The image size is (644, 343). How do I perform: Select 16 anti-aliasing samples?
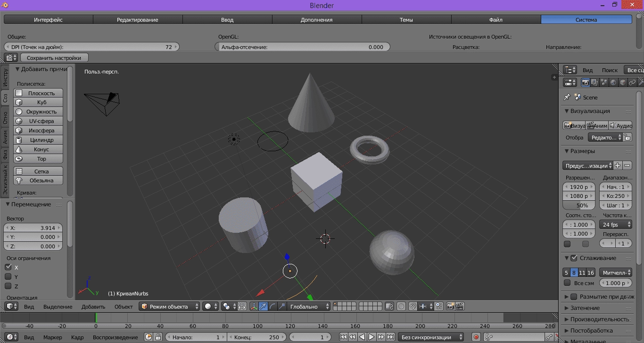click(x=591, y=272)
